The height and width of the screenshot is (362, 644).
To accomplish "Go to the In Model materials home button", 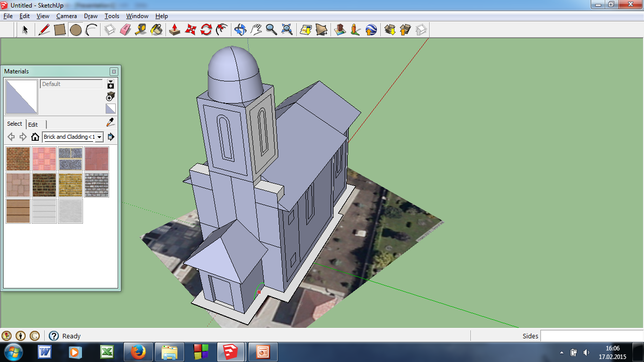I will (35, 137).
